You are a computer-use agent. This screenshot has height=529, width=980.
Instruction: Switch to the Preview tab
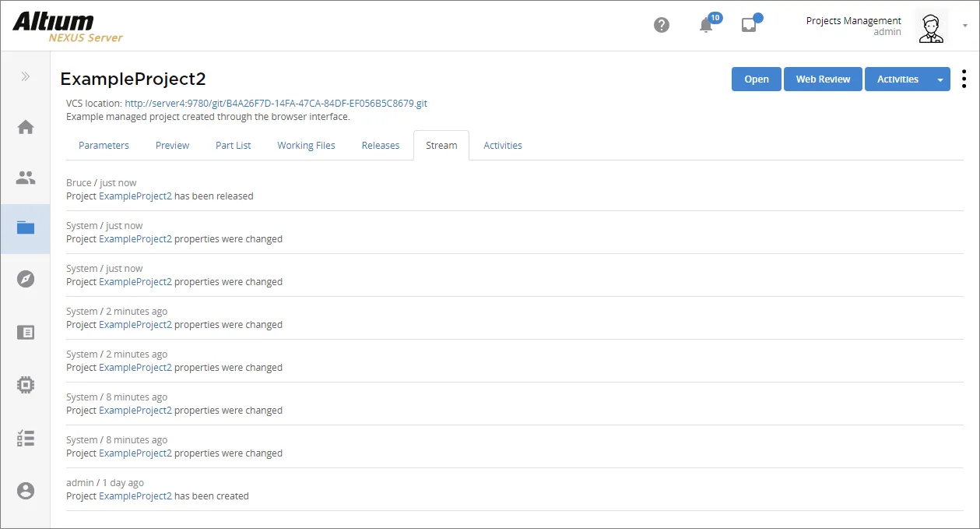coord(172,146)
